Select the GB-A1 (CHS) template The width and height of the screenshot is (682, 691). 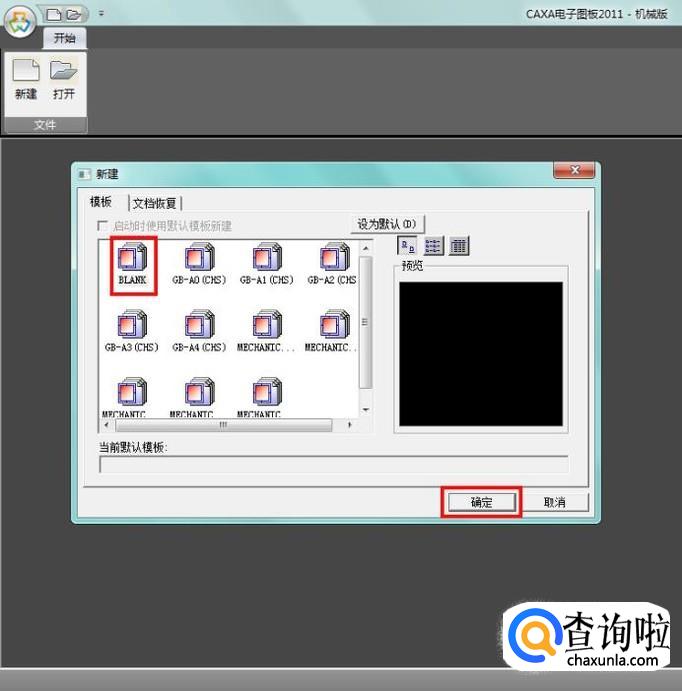[267, 264]
